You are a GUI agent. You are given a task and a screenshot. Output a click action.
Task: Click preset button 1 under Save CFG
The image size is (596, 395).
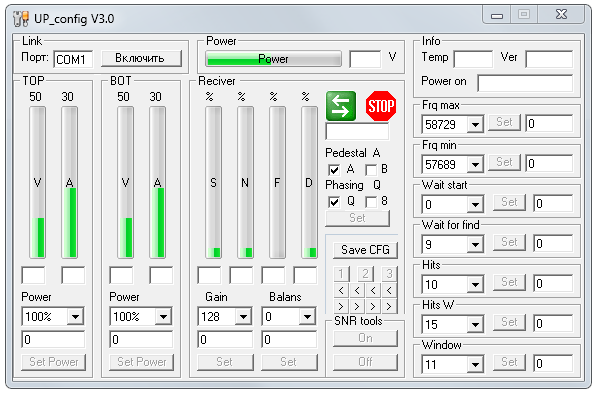coord(341,274)
